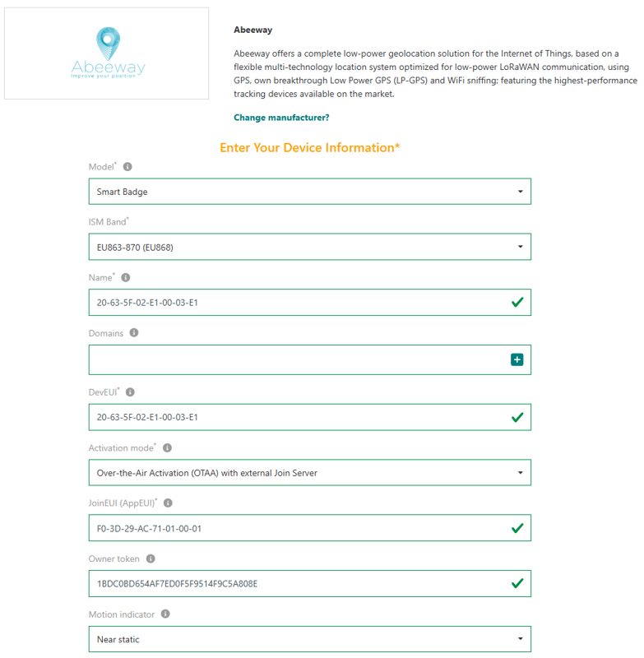Click the Owner token info icon
This screenshot has width=644, height=658.
(x=151, y=559)
